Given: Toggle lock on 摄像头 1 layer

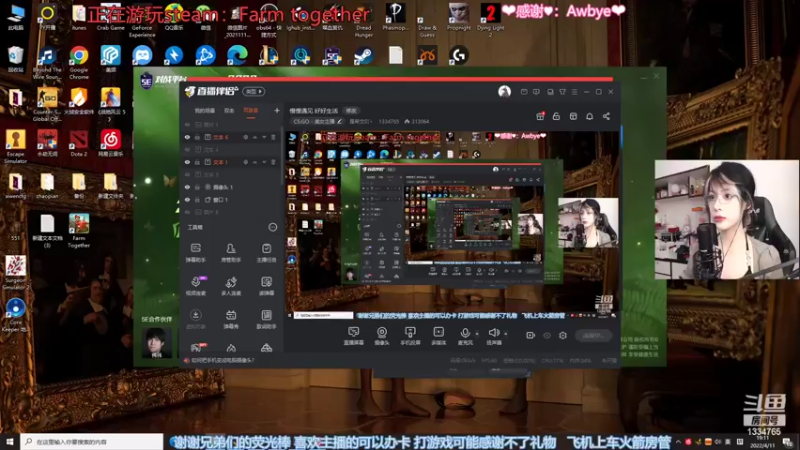Looking at the screenshot, I should (x=197, y=187).
